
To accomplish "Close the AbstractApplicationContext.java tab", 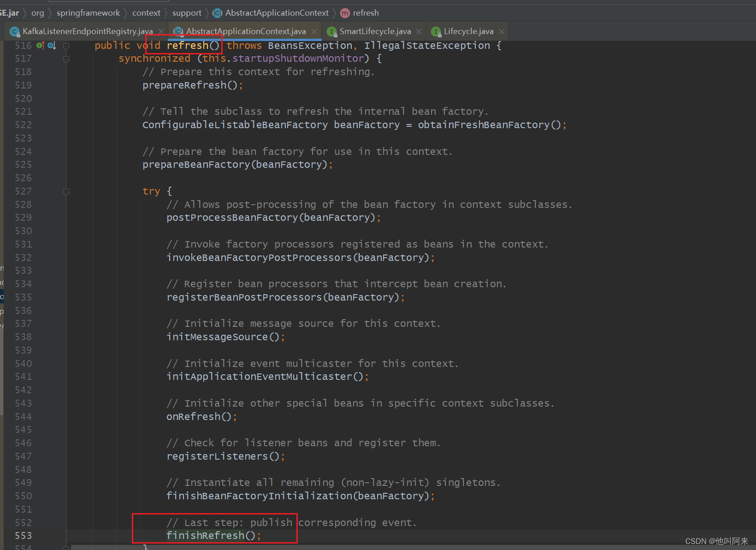I will pos(314,31).
